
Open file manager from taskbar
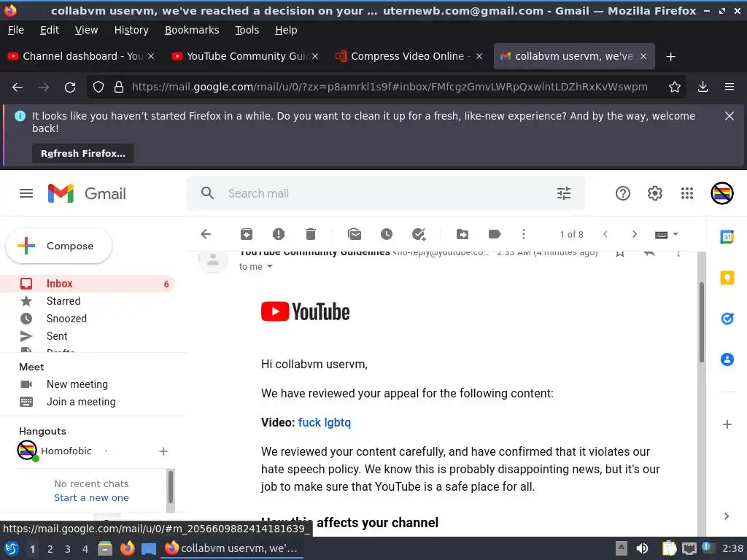tap(105, 548)
